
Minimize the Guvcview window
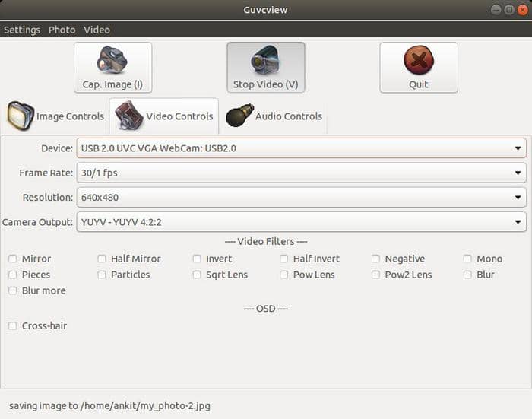496,10
